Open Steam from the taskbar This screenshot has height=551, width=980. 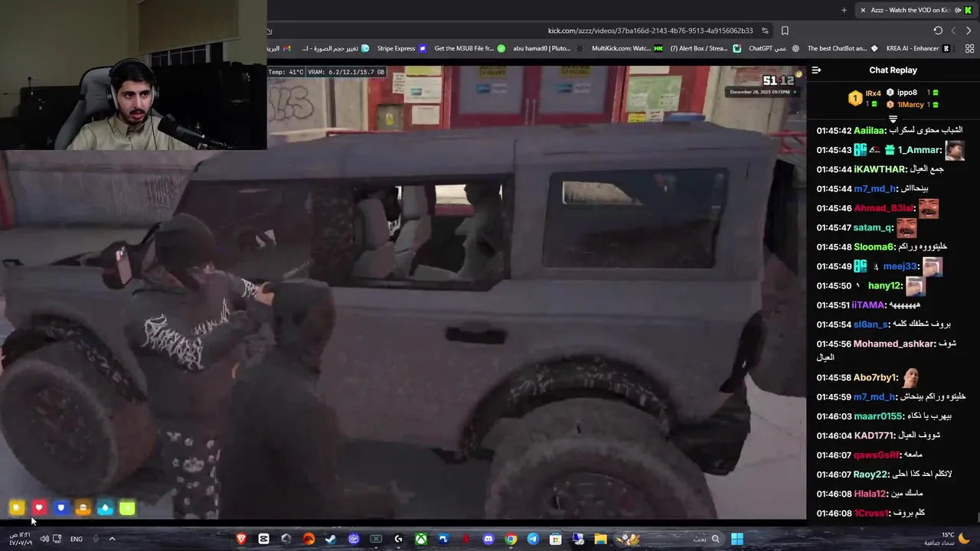[x=331, y=539]
